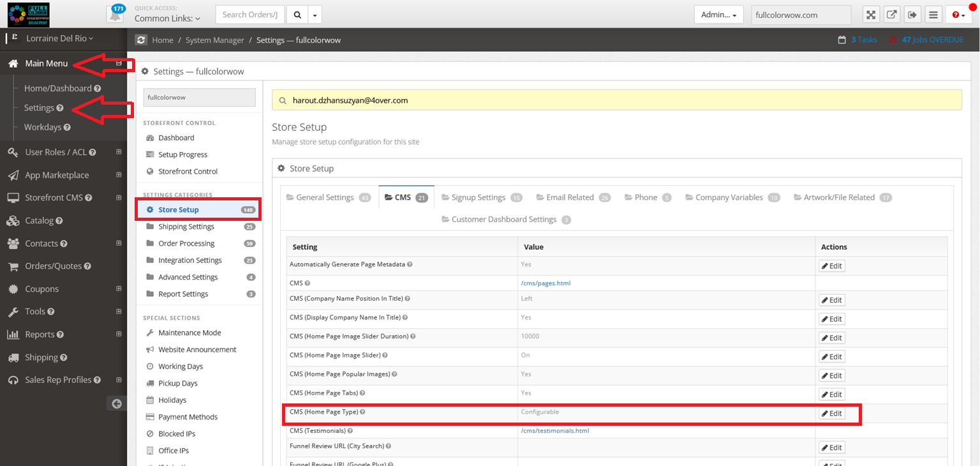Click the refresh icon left of Home breadcrumb
The image size is (980, 466).
(141, 40)
